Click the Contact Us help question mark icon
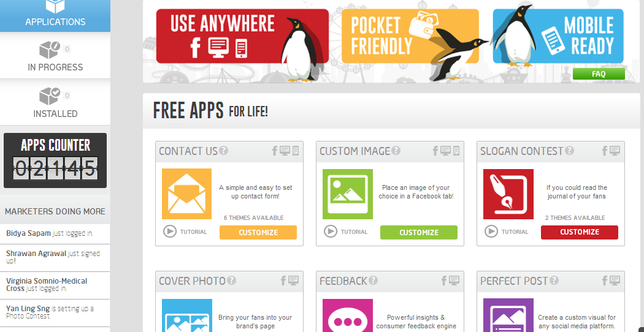The image size is (644, 332). tap(223, 151)
